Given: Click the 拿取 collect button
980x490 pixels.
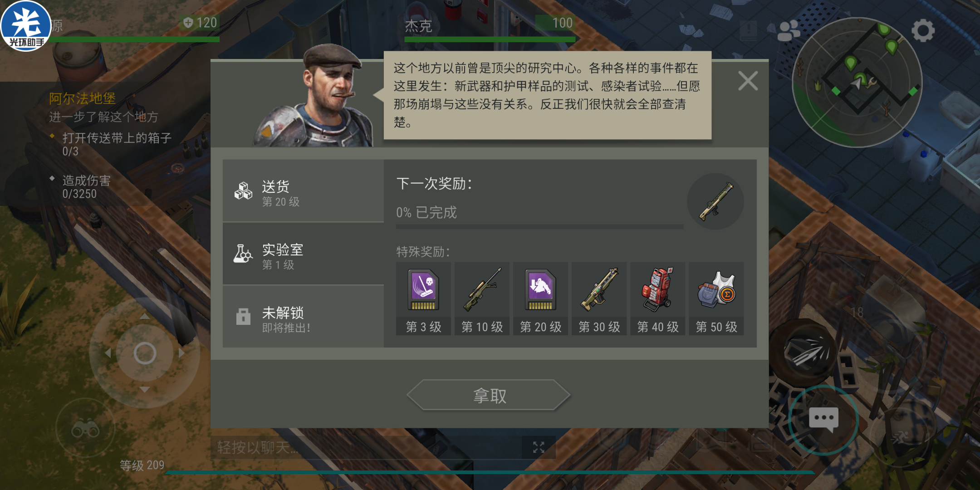Looking at the screenshot, I should (x=489, y=395).
